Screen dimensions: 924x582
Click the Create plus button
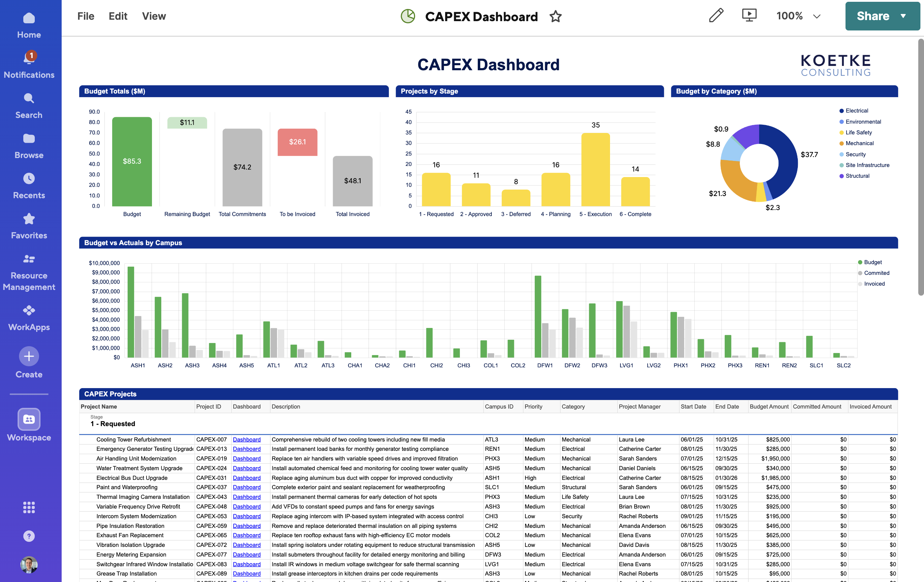(x=29, y=357)
